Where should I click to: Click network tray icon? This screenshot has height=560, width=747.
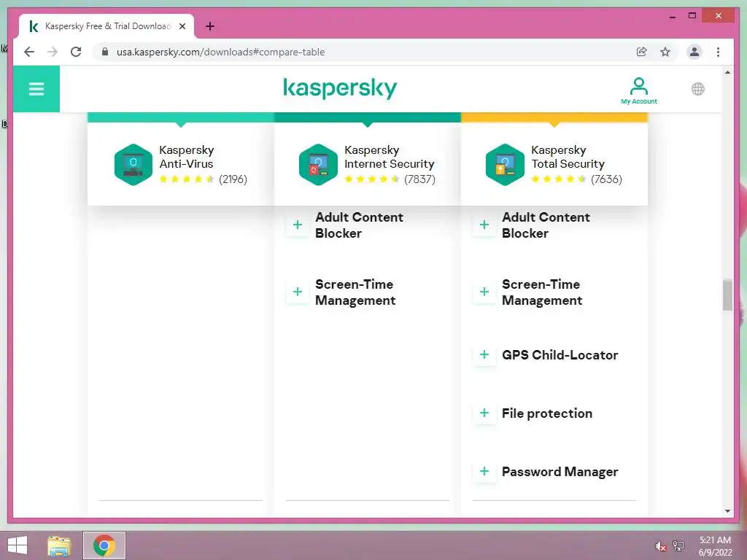click(x=678, y=545)
